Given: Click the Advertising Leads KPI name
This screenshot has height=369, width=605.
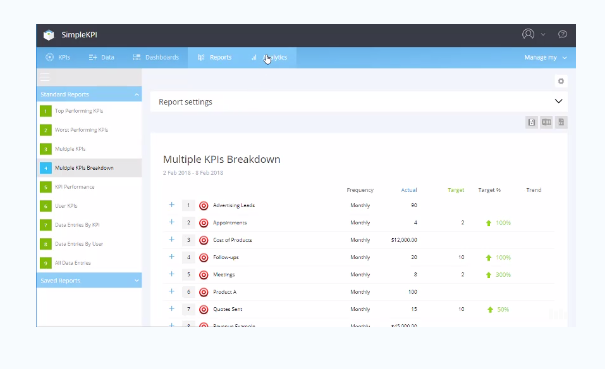Looking at the screenshot, I should (x=234, y=205).
